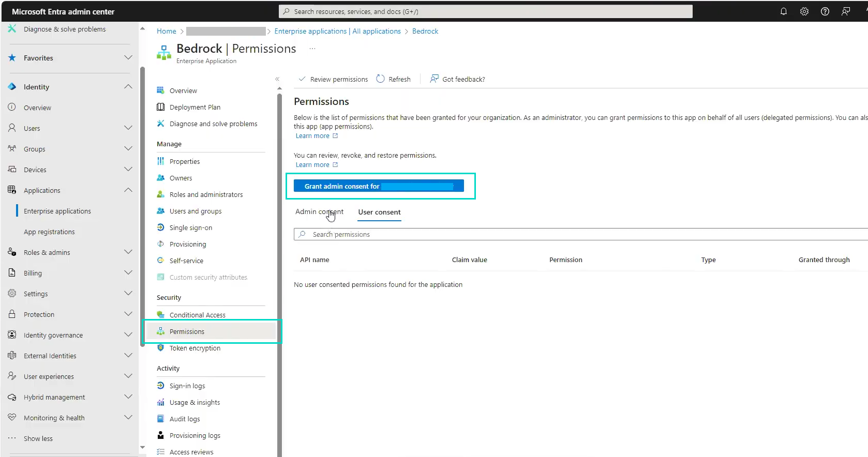Click the Applications grid icon in sidebar
This screenshot has height=457, width=868.
12,190
